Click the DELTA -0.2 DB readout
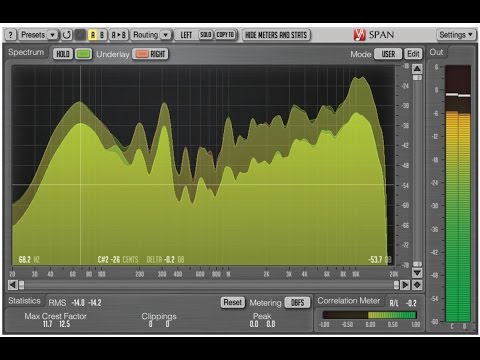This screenshot has width=480, height=360. [x=165, y=260]
